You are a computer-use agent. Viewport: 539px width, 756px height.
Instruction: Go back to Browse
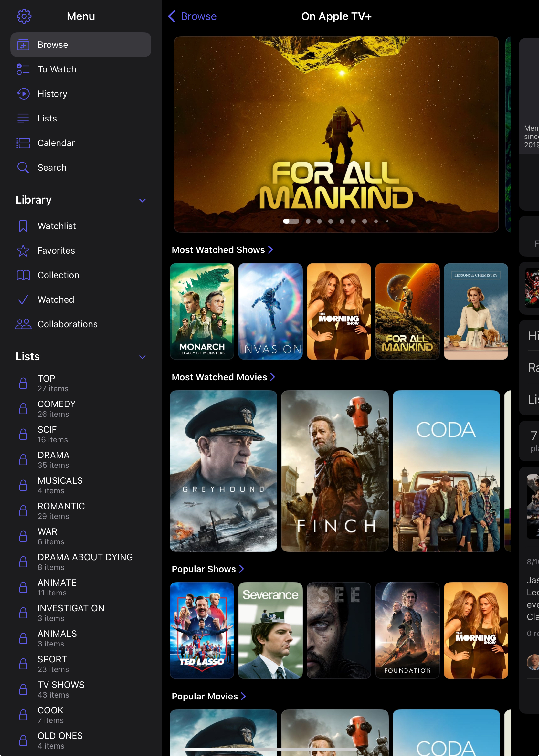(193, 16)
